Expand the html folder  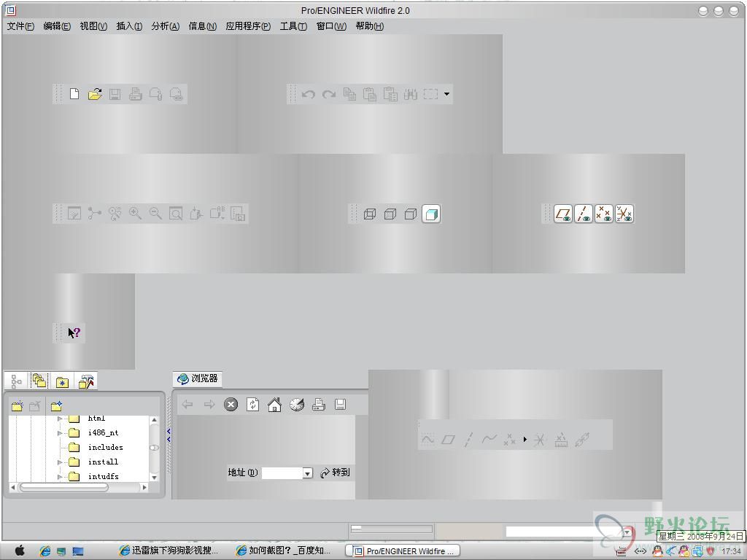tap(60, 419)
